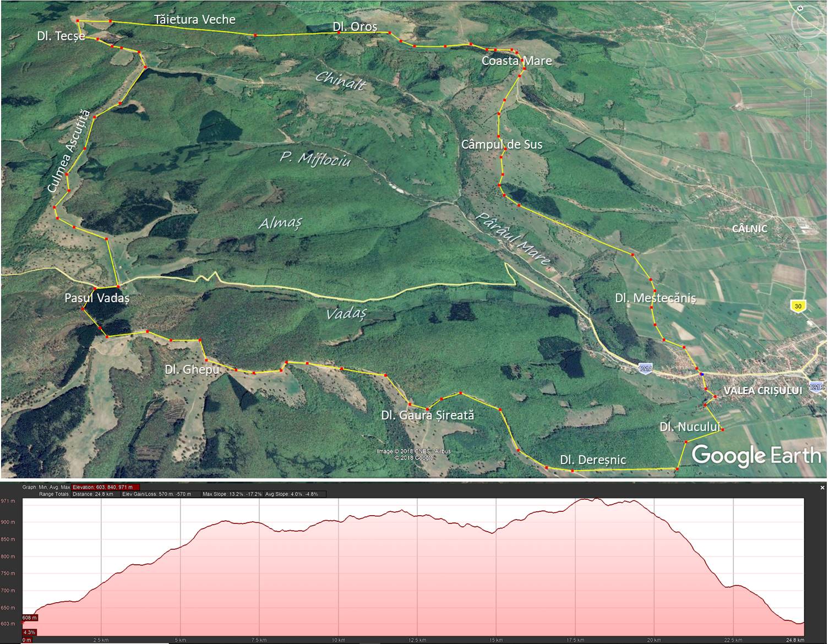Click the Google Earth logo
This screenshot has width=834, height=644.
[x=756, y=455]
